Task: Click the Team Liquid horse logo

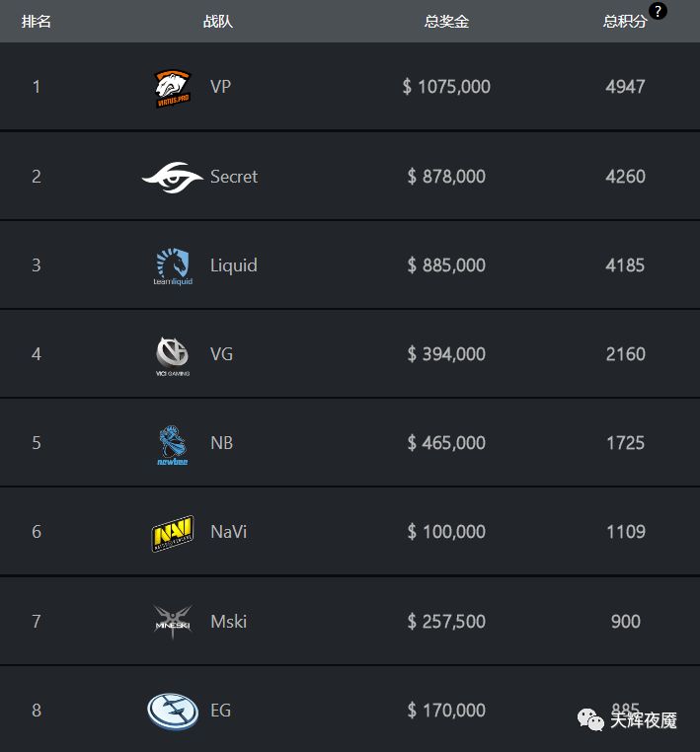Action: 173,266
